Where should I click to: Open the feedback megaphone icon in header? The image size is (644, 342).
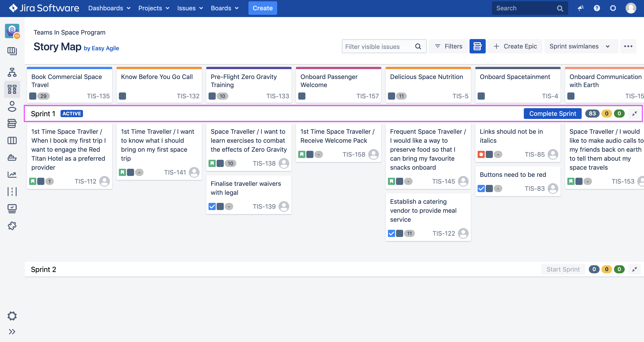click(x=581, y=8)
